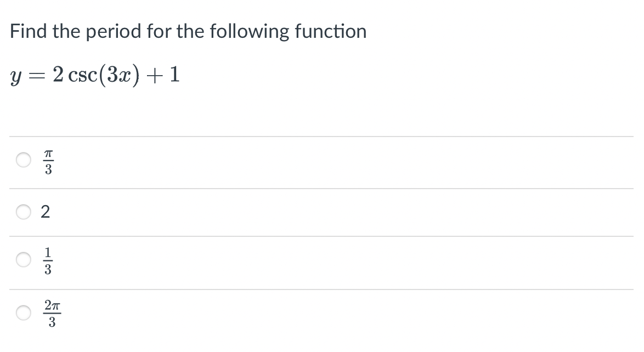Click the numerator 1 of the 1/3 option
This screenshot has height=352, width=644.
pyautogui.click(x=48, y=252)
